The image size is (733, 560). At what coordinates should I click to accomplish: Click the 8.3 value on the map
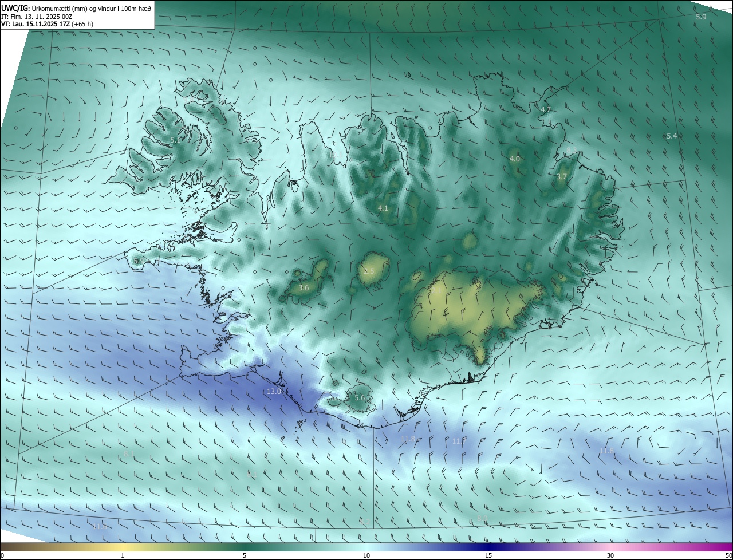point(572,150)
